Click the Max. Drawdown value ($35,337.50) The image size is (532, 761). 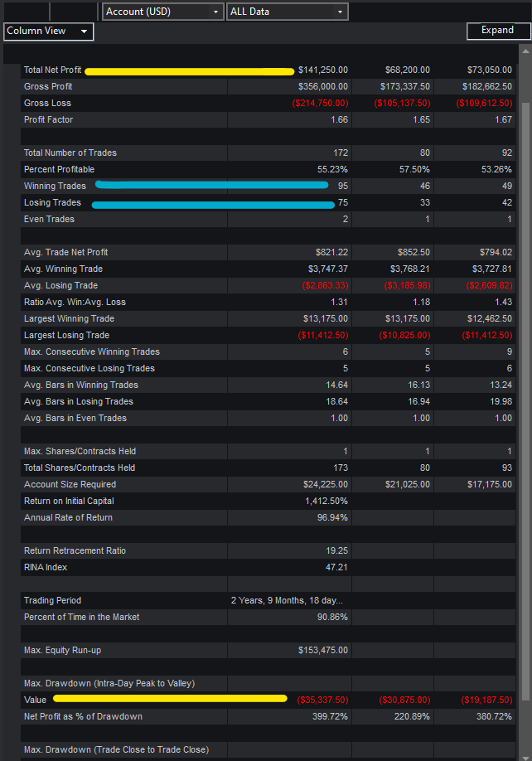[x=322, y=700]
